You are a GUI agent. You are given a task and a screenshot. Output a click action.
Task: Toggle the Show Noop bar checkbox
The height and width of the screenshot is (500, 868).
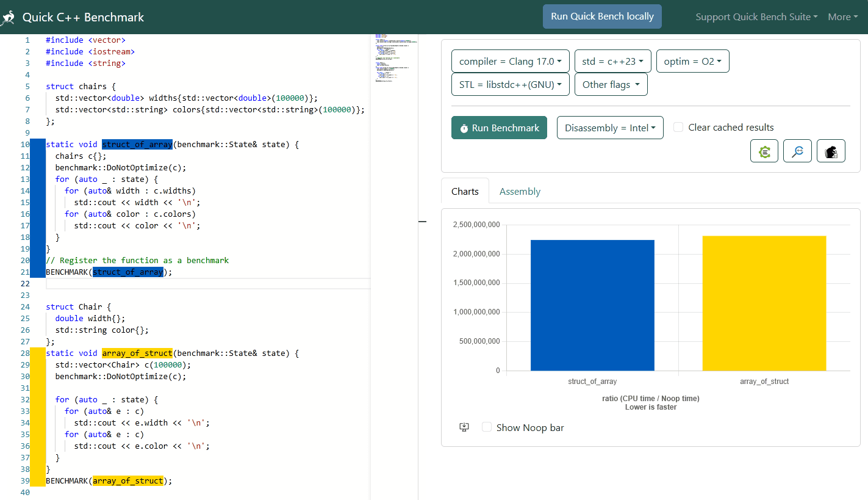(x=487, y=427)
